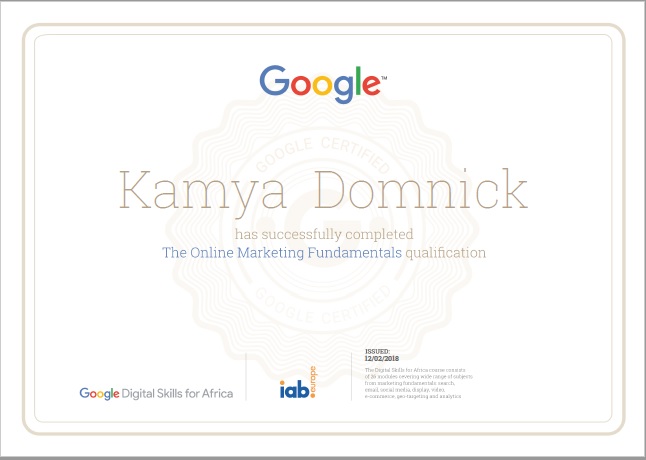Screen dimensions: 646x460
Task: Click the word 'qualification'
Action: 445,253
